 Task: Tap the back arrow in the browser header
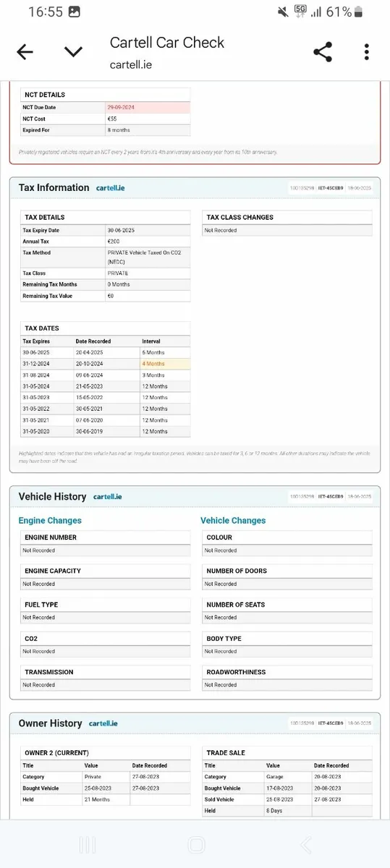click(x=25, y=51)
